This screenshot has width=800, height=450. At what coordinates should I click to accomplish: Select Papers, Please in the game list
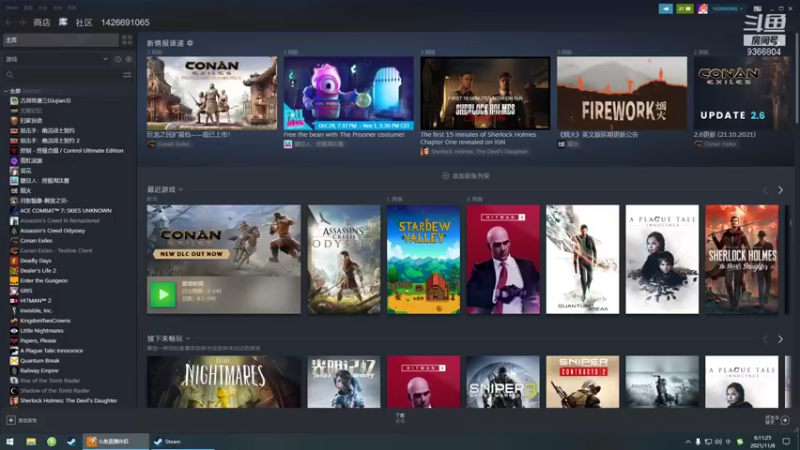coord(38,341)
